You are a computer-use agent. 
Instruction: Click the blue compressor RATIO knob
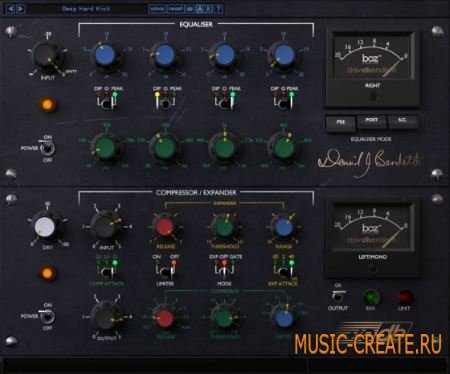pos(284,318)
